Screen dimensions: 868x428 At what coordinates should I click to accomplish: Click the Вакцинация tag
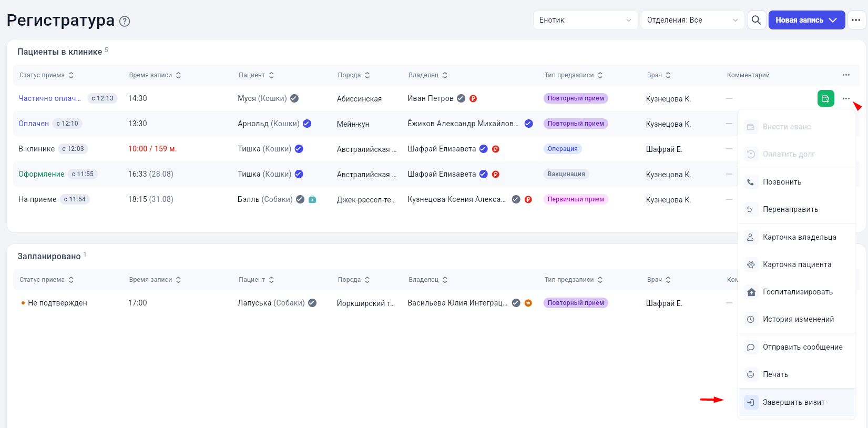coord(566,174)
